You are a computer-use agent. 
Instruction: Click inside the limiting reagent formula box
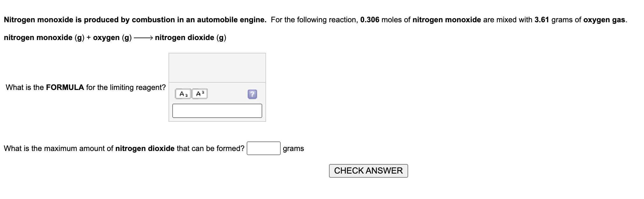pos(217,110)
